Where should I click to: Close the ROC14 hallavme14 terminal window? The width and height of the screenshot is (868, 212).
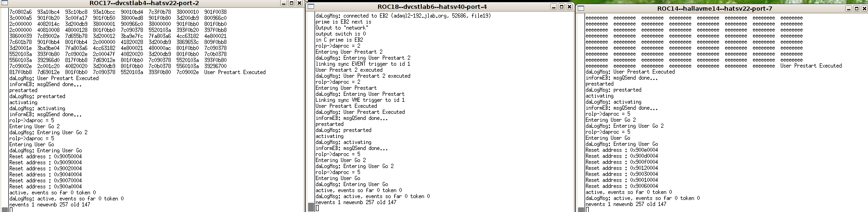[x=864, y=8]
